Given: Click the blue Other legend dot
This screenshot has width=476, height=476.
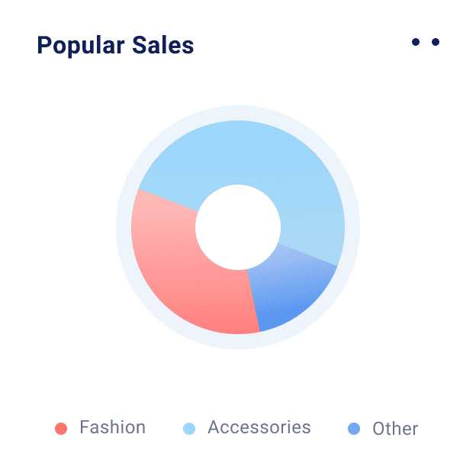Looking at the screenshot, I should 353,429.
